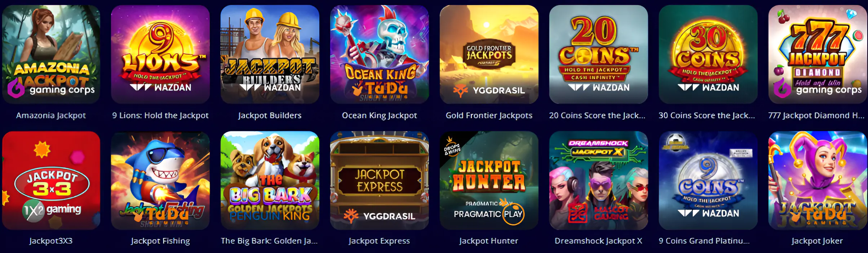This screenshot has width=868, height=253.
Task: Open 777 Jackpot Diamond game image
Action: pos(818,54)
